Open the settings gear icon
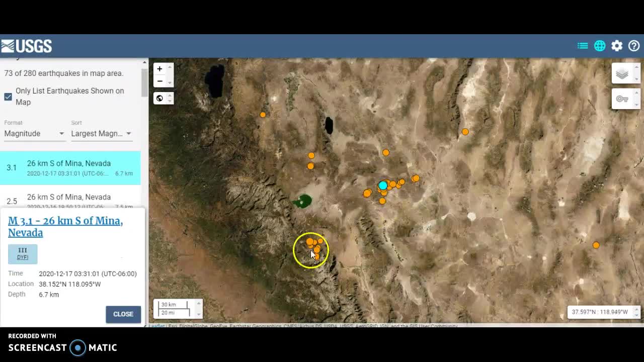 point(617,46)
